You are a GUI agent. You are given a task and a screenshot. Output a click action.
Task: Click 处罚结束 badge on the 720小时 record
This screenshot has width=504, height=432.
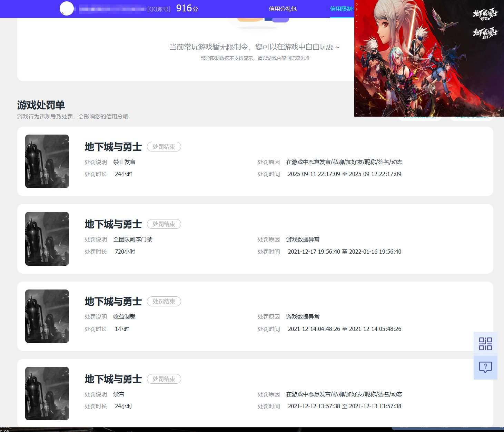coord(164,224)
